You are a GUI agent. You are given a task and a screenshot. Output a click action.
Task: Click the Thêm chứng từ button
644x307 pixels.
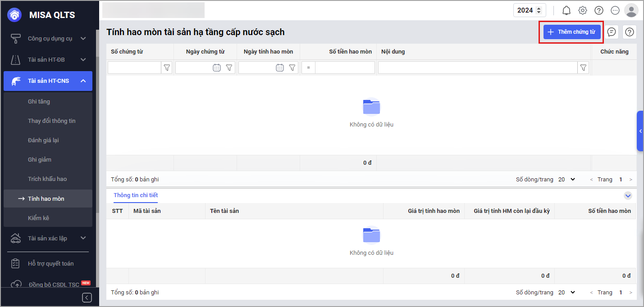(x=571, y=32)
